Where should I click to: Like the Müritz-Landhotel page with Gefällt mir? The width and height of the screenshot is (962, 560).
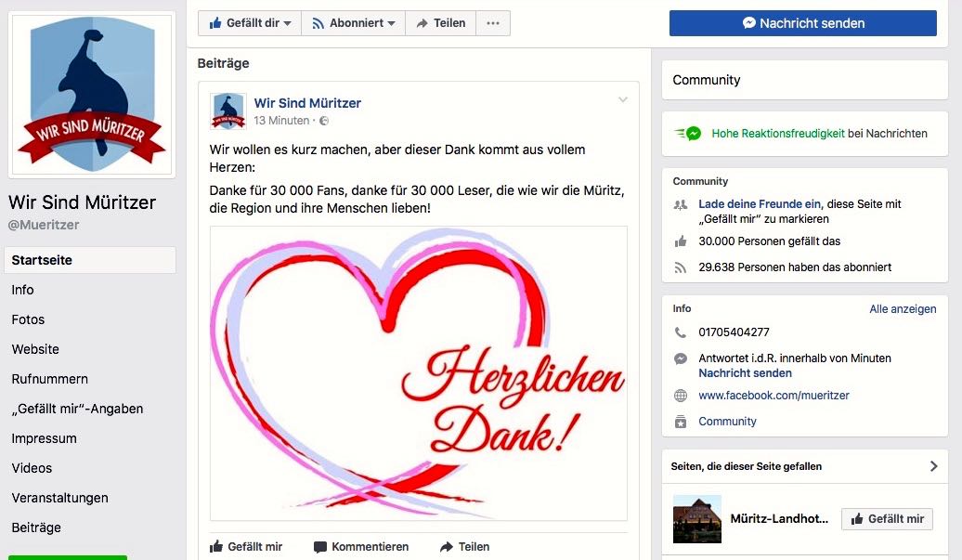point(887,519)
